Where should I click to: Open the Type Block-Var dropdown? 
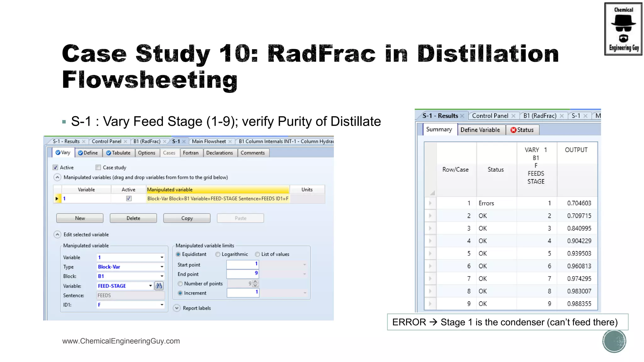[162, 267]
